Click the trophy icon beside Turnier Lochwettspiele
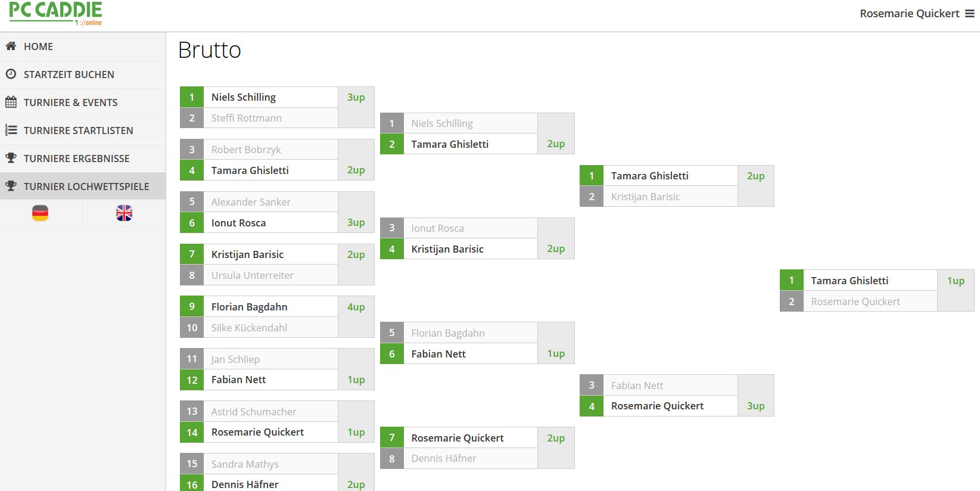This screenshot has width=980, height=491. coord(11,186)
